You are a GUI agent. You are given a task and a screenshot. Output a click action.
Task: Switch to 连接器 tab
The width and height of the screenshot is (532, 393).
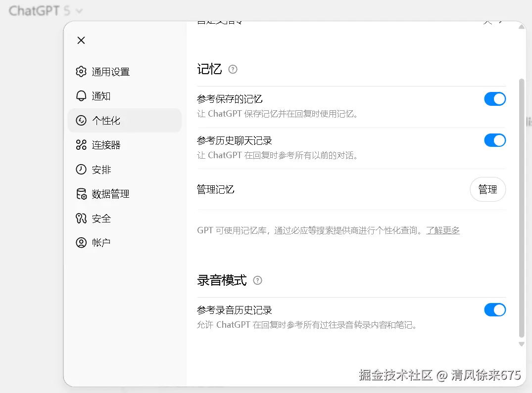click(125, 145)
